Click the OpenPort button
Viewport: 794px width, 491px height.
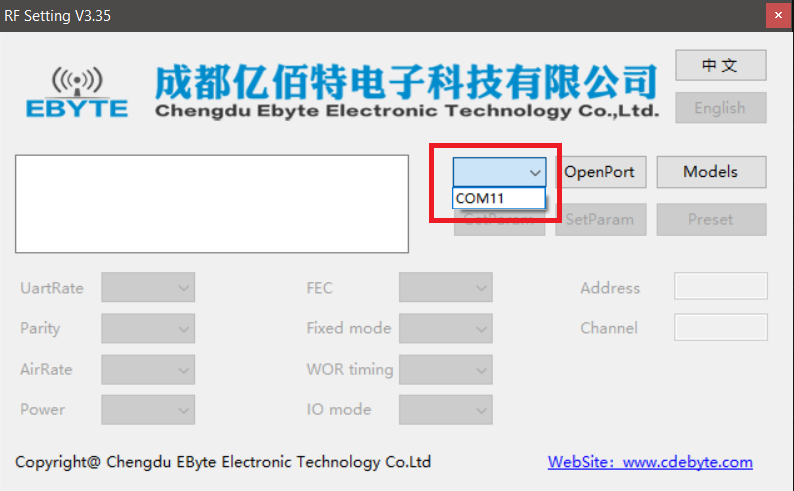(601, 172)
